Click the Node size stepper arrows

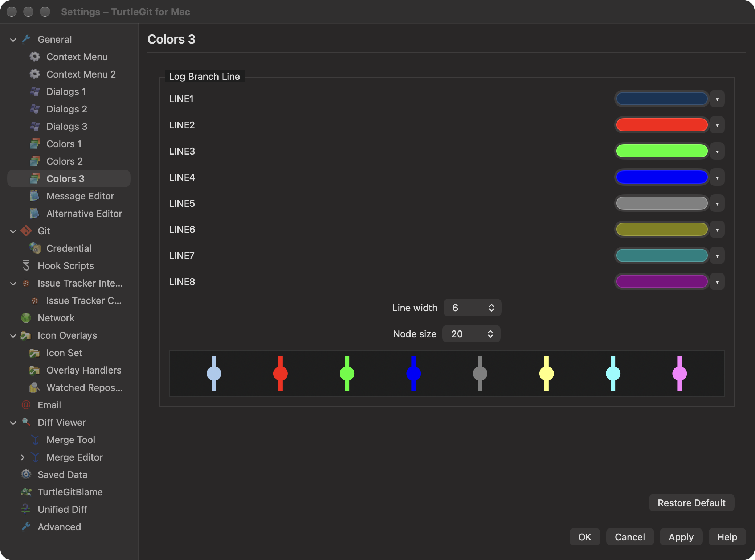coord(490,334)
